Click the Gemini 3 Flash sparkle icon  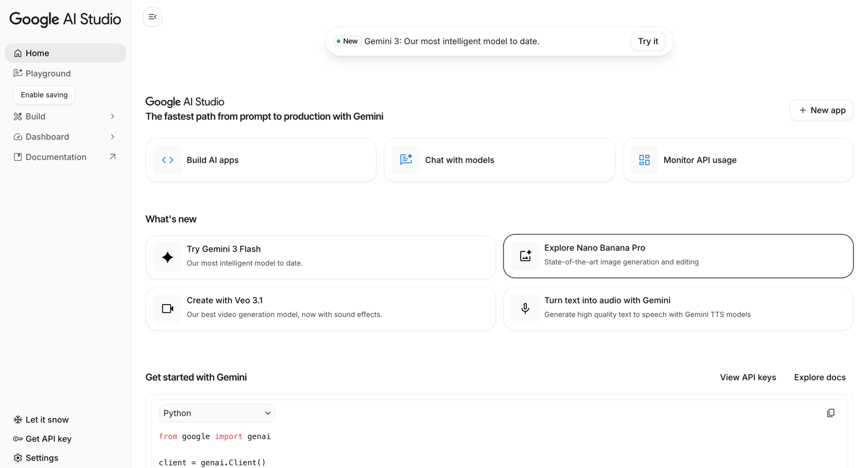tap(167, 257)
